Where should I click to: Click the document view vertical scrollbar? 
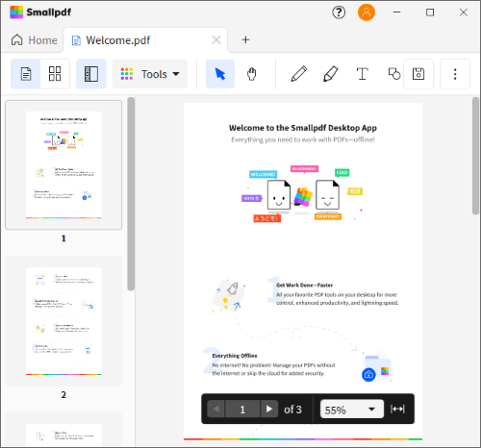pos(476,156)
